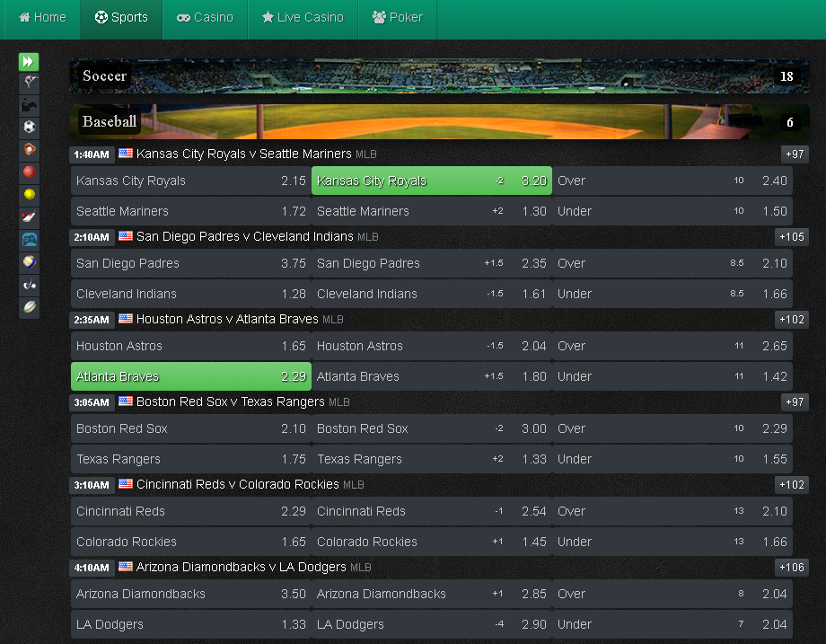826x644 pixels.
Task: Expand +105 markets for Padres v Indians
Action: pos(791,237)
